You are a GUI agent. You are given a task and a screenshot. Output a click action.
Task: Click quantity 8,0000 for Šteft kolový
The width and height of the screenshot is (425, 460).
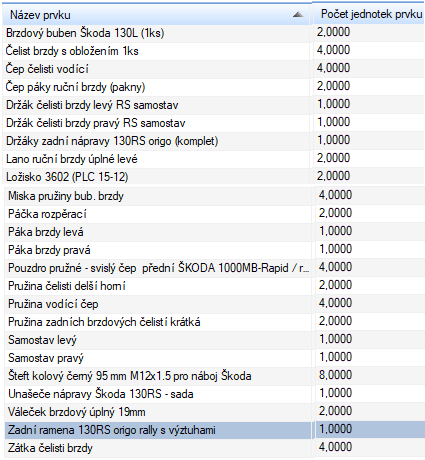335,375
